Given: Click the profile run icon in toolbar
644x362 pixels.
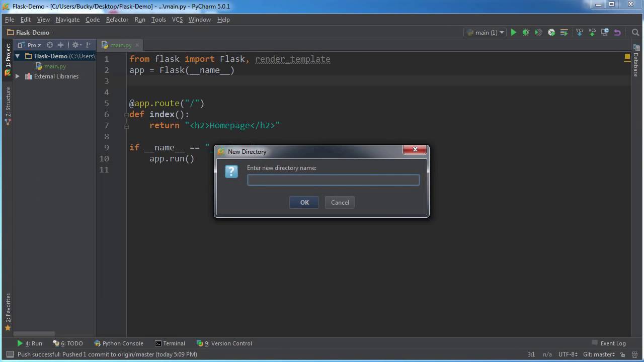Looking at the screenshot, I should tap(551, 32).
